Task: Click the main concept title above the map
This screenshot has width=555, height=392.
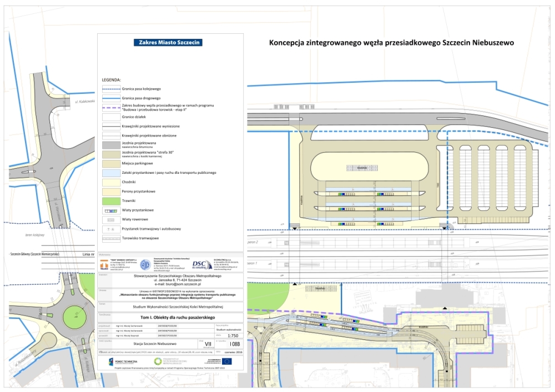Action: tap(392, 42)
